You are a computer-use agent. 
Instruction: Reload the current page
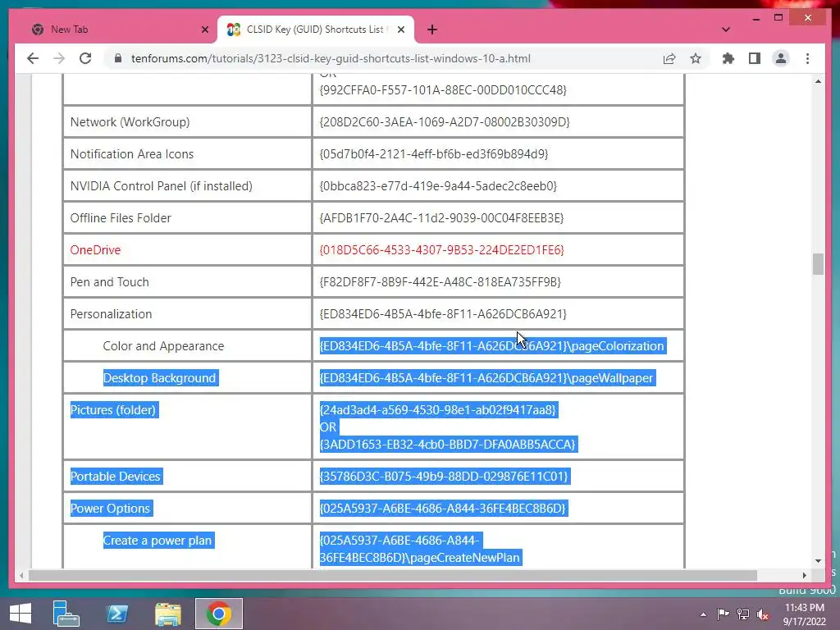pyautogui.click(x=85, y=58)
